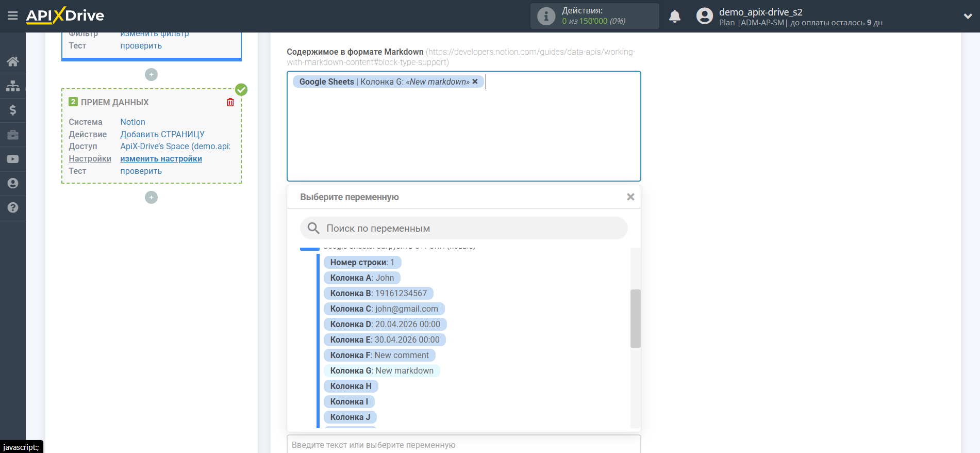The image size is (980, 453).
Task: Add a step above the Notion block
Action: [x=151, y=75]
